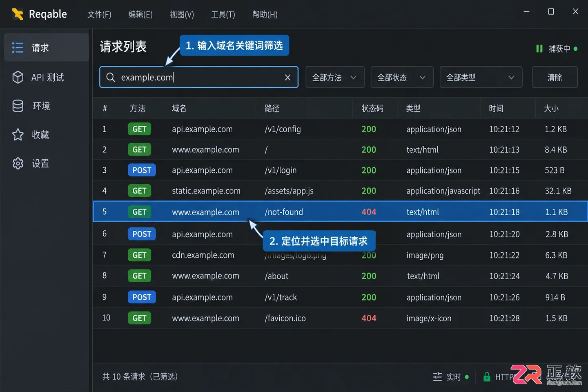
Task: Select the /about path cell
Action: [x=276, y=276]
